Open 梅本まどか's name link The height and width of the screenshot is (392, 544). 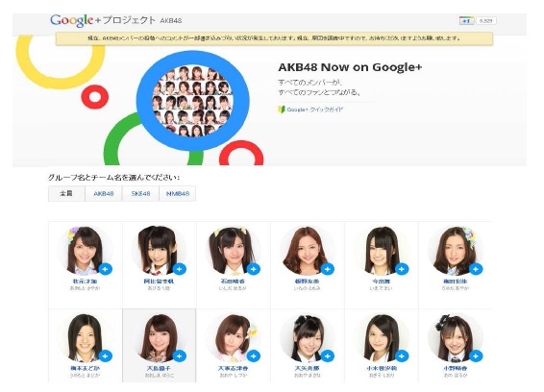click(85, 368)
